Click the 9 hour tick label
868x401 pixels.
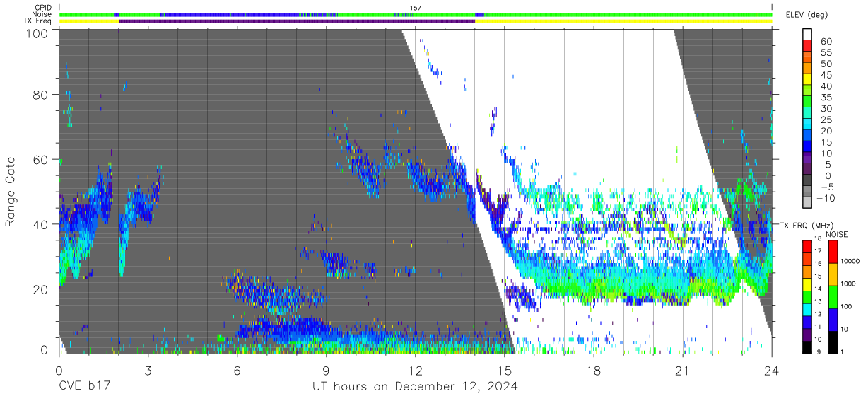click(x=326, y=371)
